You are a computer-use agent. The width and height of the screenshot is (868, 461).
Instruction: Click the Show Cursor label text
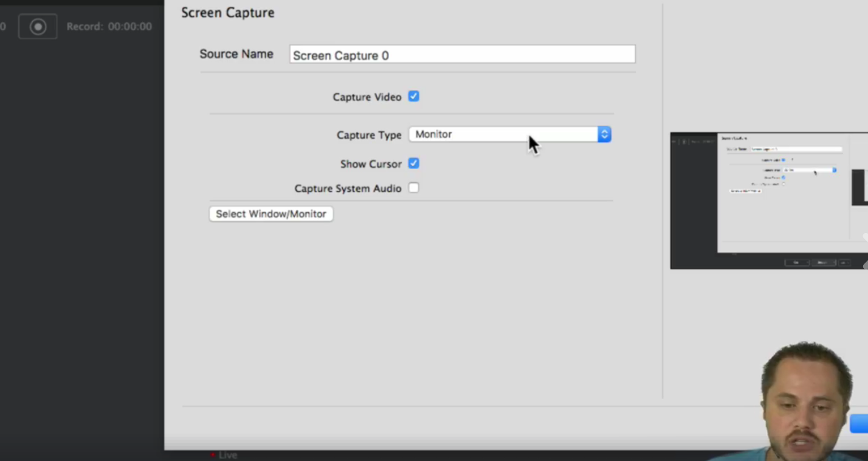[371, 164]
